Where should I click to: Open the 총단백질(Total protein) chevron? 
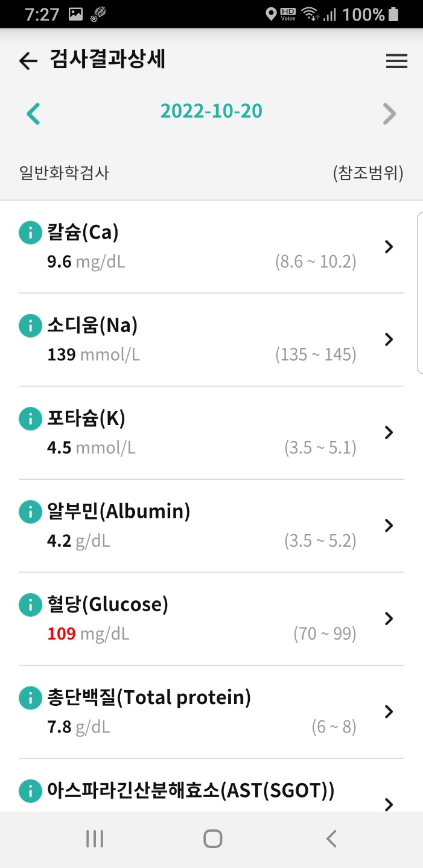point(389,712)
